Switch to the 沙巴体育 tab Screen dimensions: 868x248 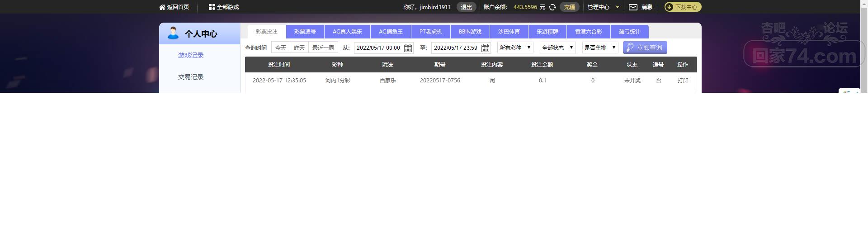509,32
